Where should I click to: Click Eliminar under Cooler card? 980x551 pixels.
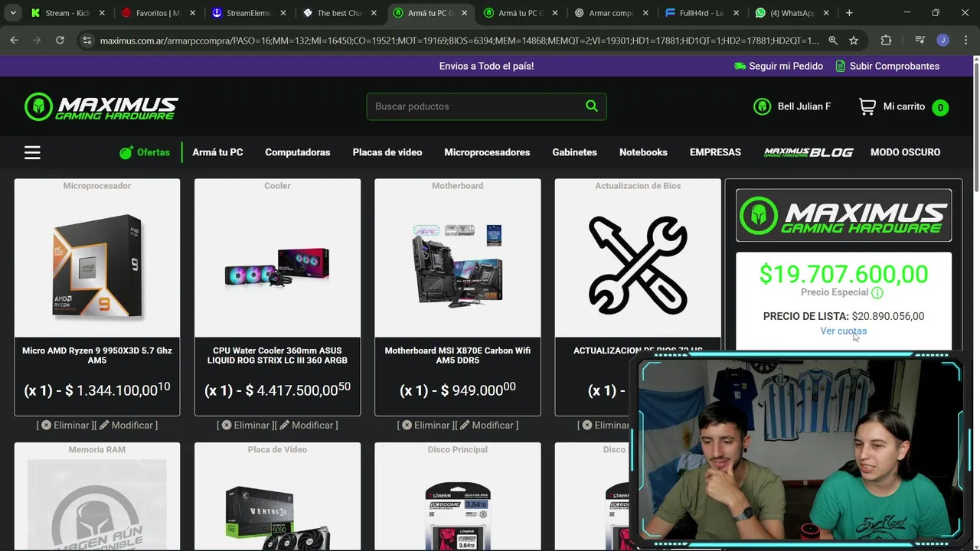click(245, 425)
